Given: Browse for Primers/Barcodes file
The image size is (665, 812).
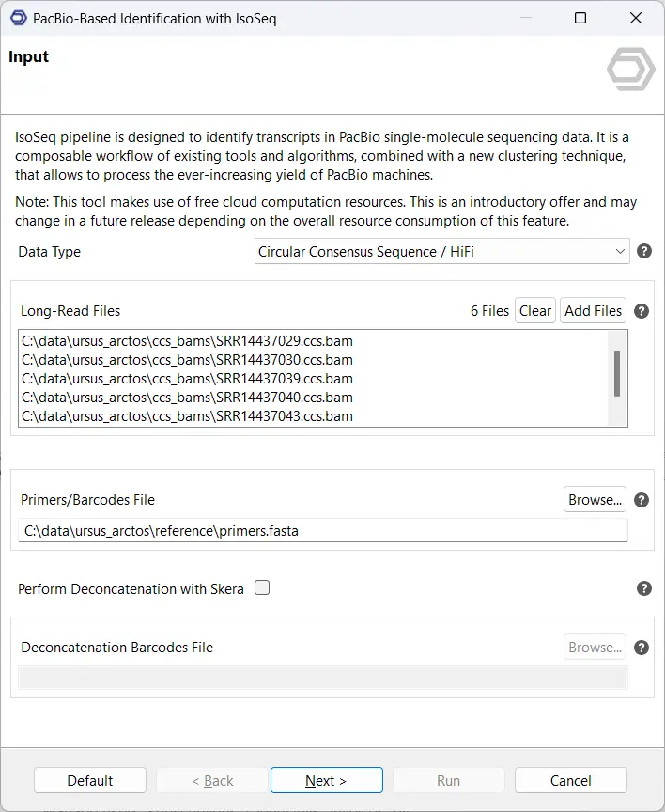Looking at the screenshot, I should click(595, 500).
